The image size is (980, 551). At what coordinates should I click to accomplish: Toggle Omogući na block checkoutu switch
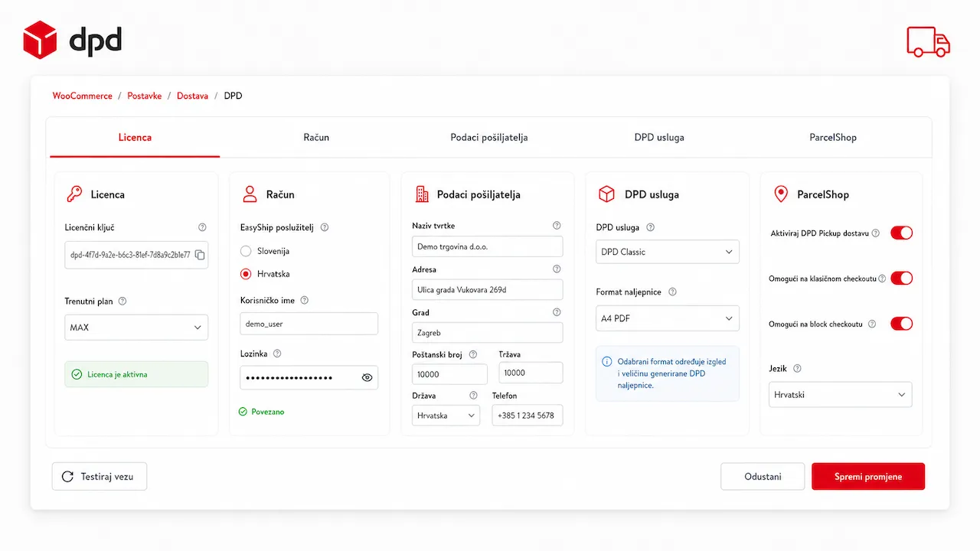[901, 324]
